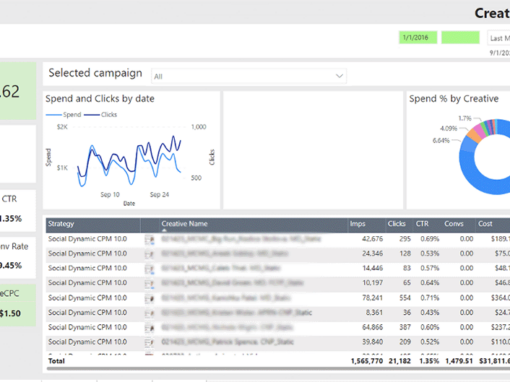The image size is (510, 382).
Task: Select the pink donut chart segment
Action: pos(480,129)
